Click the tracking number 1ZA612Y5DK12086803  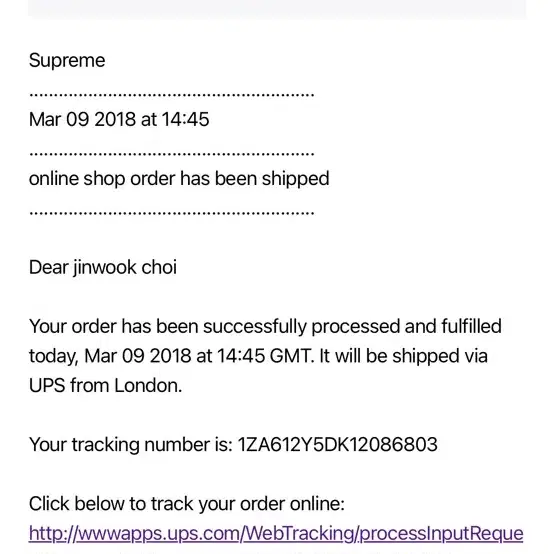click(337, 444)
